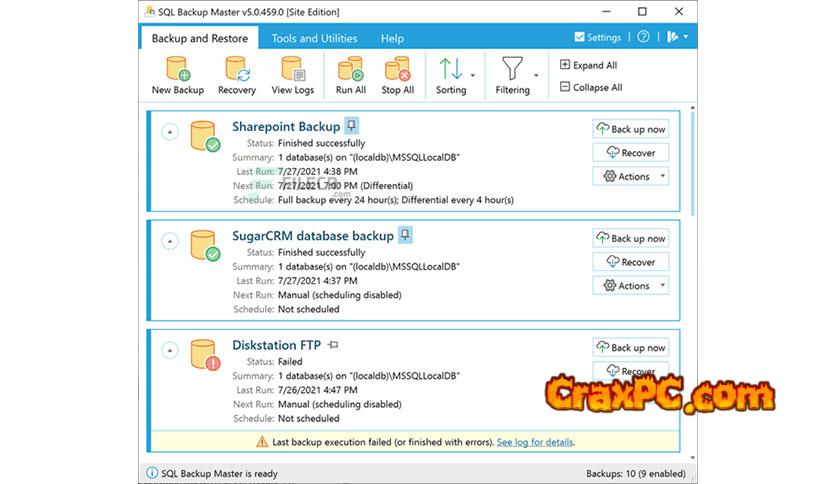The height and width of the screenshot is (484, 836).
Task: Collapse the Diskstation FTP job
Action: [170, 350]
